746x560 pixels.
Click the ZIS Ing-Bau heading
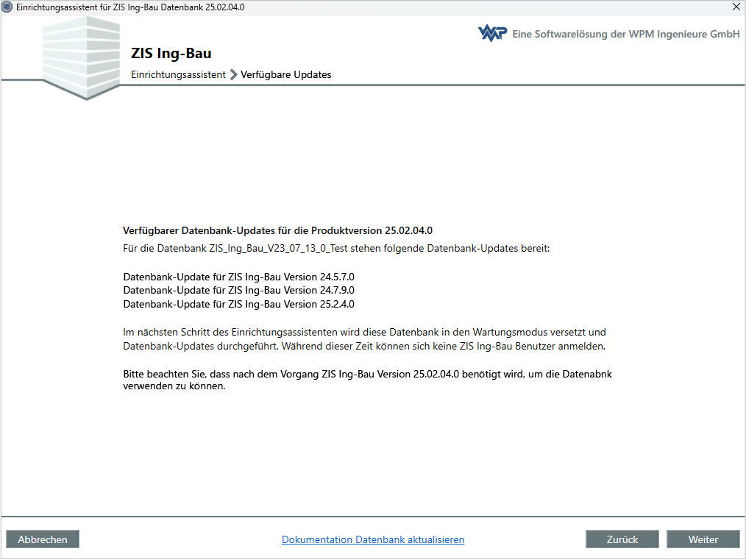click(x=171, y=53)
